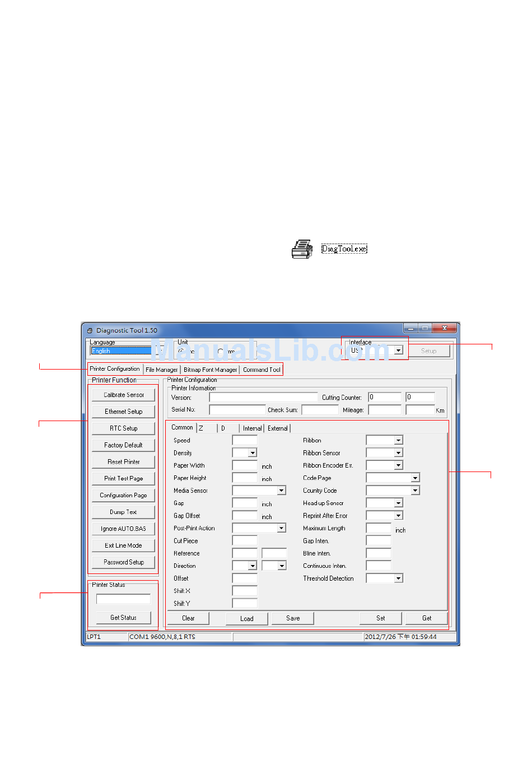Click the Diagnostic Tool title bar icon
The width and height of the screenshot is (532, 761).
(90, 331)
